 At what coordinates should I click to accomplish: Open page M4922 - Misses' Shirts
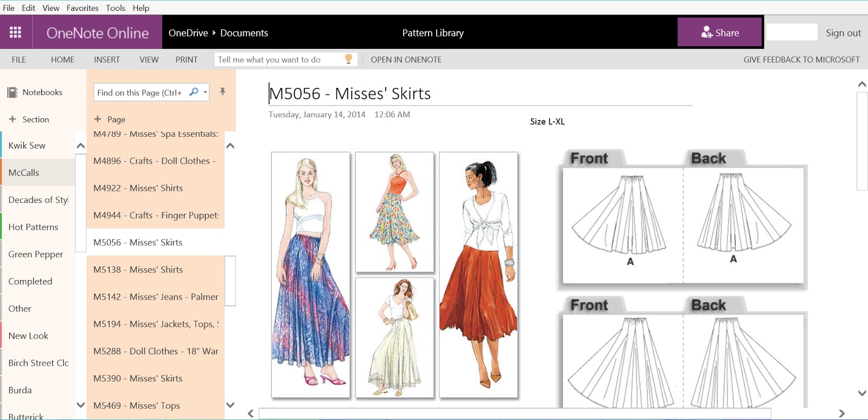[156, 188]
